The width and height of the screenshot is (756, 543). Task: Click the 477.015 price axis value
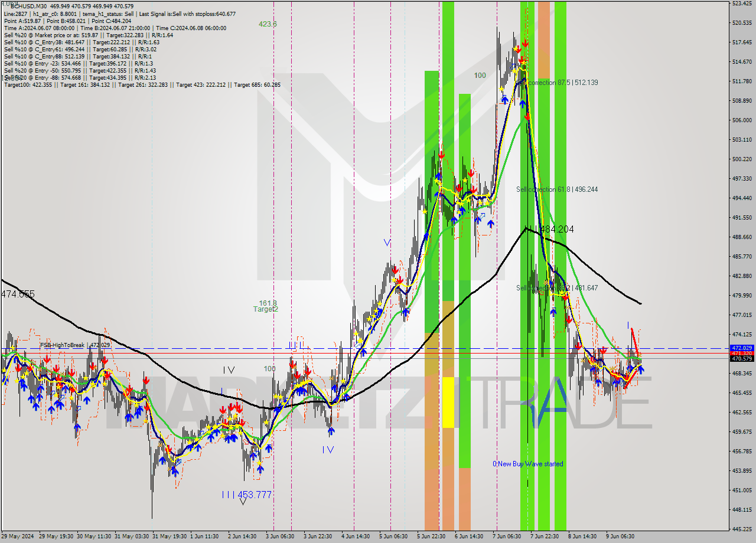pyautogui.click(x=742, y=315)
